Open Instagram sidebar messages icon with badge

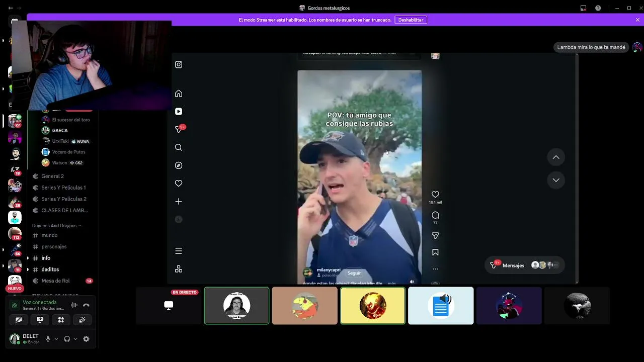coord(179,129)
